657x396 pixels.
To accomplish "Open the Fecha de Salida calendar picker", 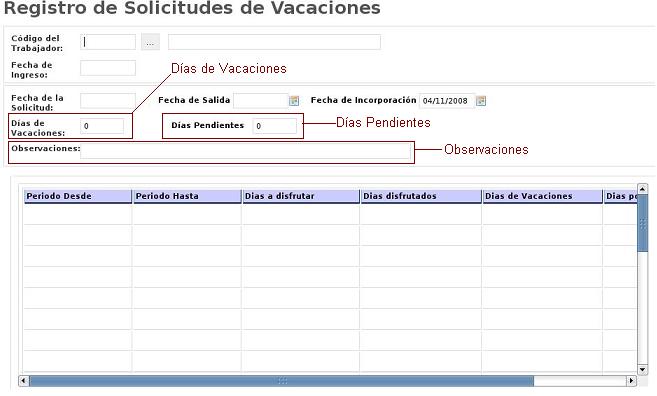I will pyautogui.click(x=294, y=101).
